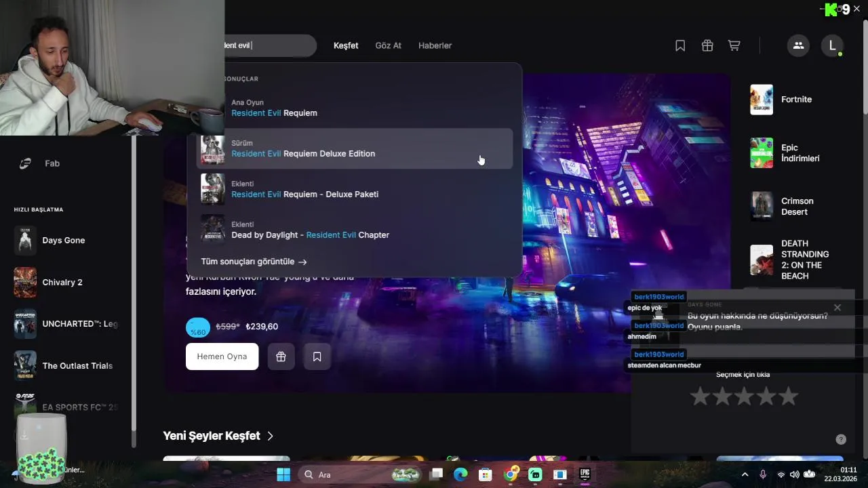Click Tüm sonuçları görüntüle link
Screen dimensions: 868x488
click(x=254, y=262)
